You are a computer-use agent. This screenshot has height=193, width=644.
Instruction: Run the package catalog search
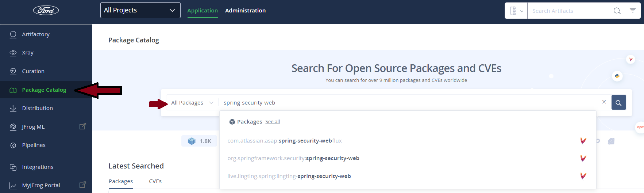pos(618,103)
